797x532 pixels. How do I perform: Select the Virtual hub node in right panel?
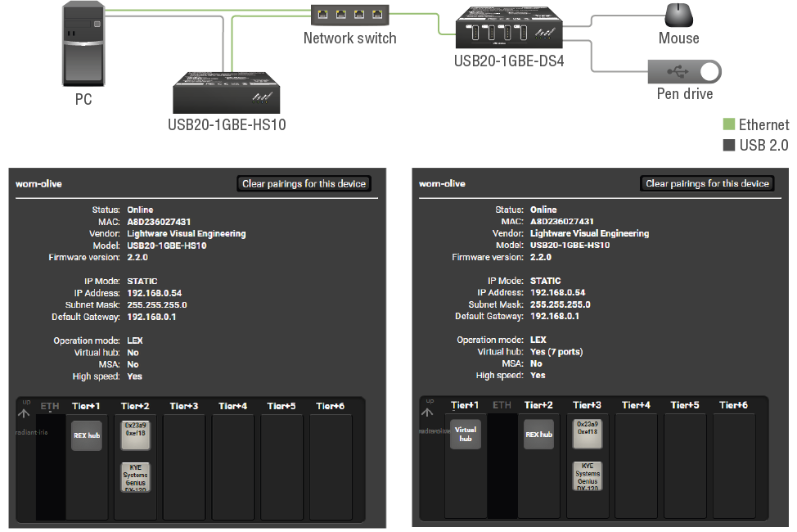tap(466, 434)
